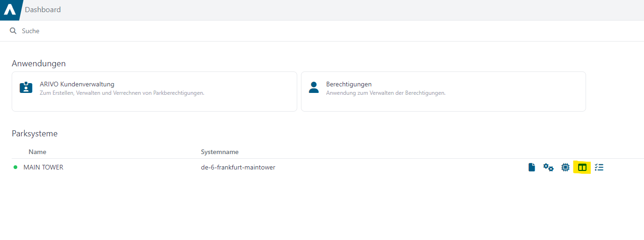This screenshot has height=240, width=644.
Task: Click the Berechtigungen card description text
Action: [x=386, y=93]
